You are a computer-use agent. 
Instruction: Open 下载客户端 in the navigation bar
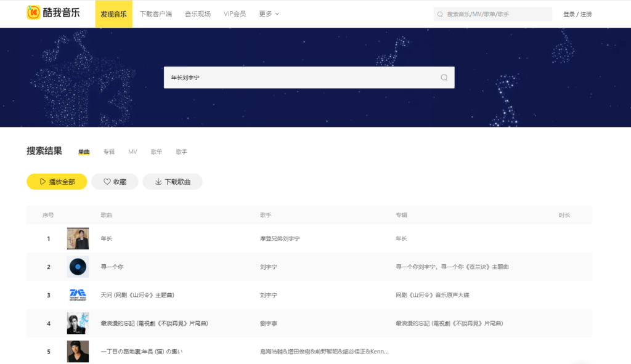(156, 14)
